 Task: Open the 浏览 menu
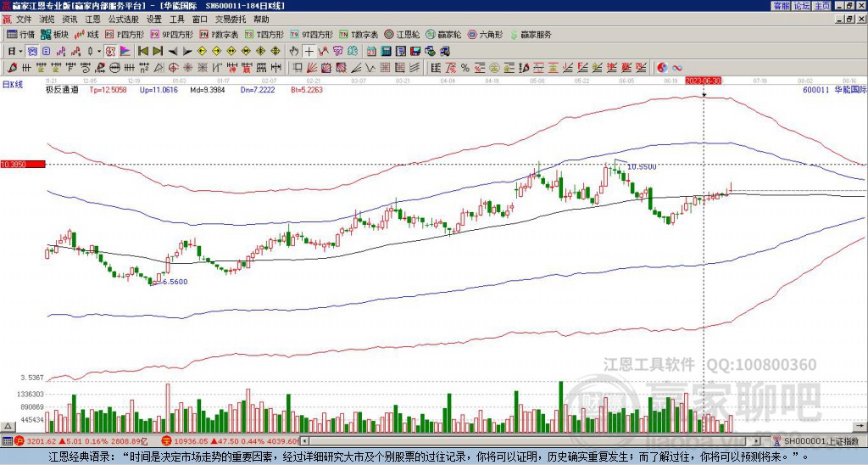click(47, 20)
